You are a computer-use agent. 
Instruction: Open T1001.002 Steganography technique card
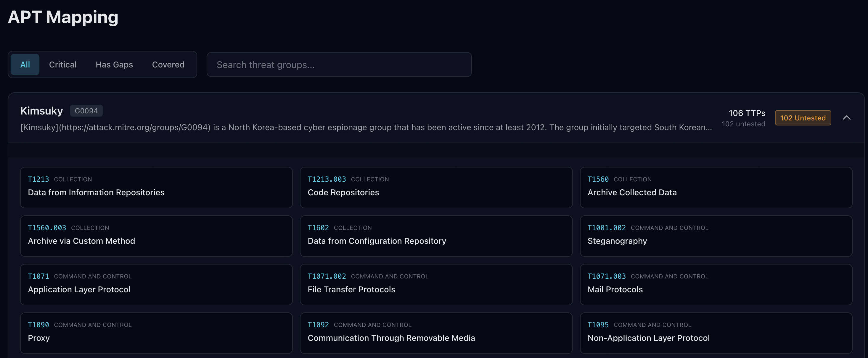(x=716, y=236)
